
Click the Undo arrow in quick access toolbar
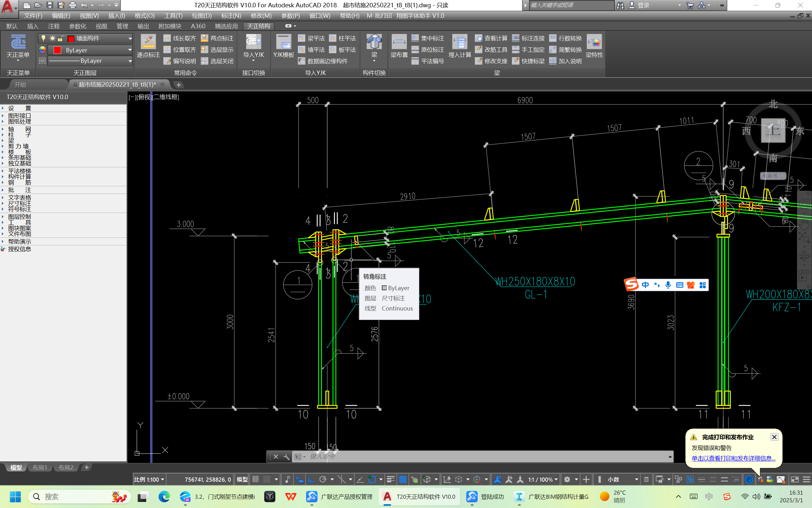click(84, 5)
